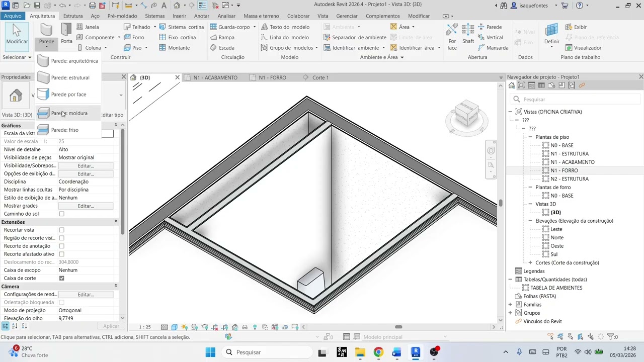Select the Forro ceiling tool
The height and width of the screenshot is (362, 644).
click(133, 37)
